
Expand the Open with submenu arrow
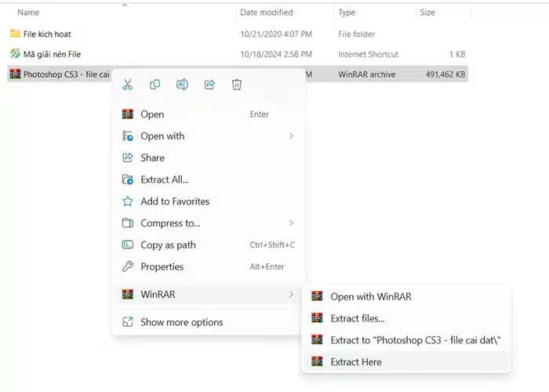coord(291,136)
